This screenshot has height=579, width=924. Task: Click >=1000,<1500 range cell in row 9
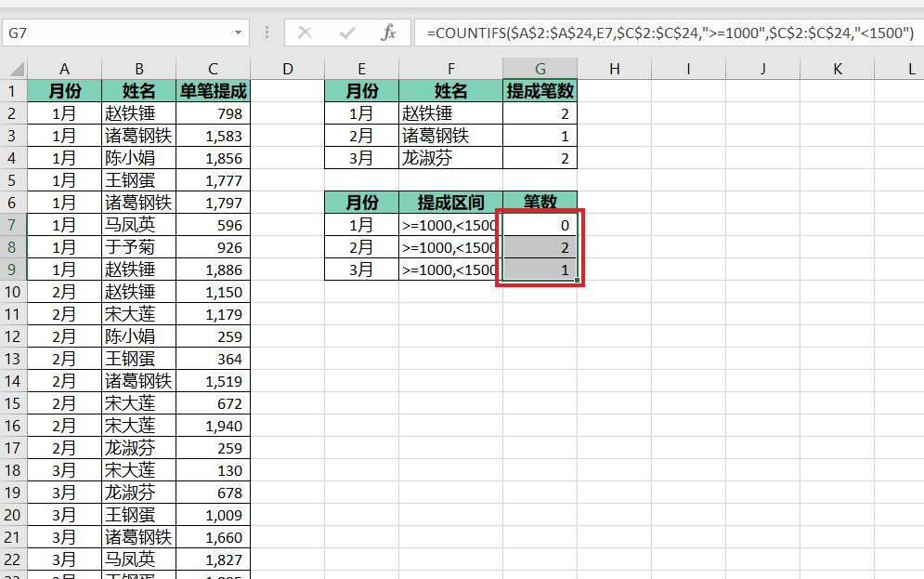coord(450,270)
